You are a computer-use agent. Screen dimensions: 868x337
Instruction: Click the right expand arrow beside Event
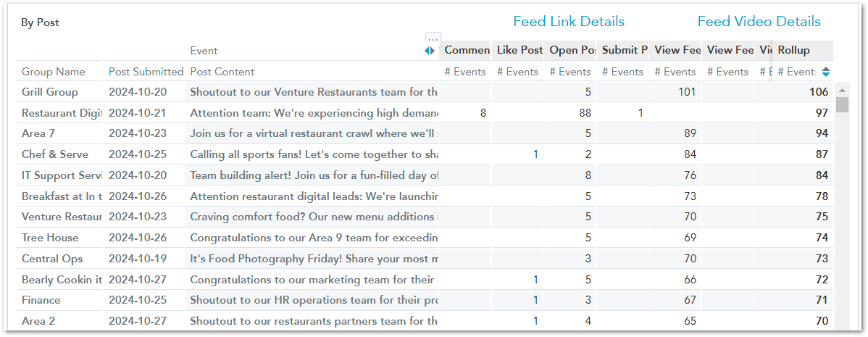click(433, 51)
